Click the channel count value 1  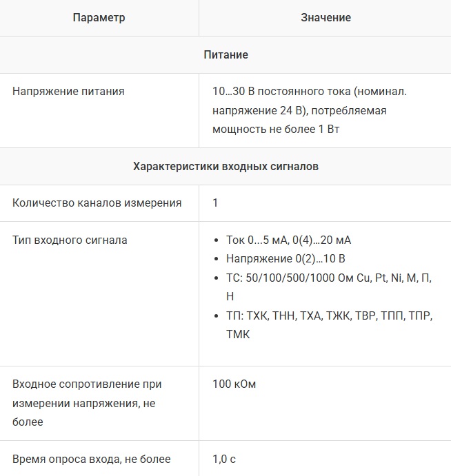point(216,203)
